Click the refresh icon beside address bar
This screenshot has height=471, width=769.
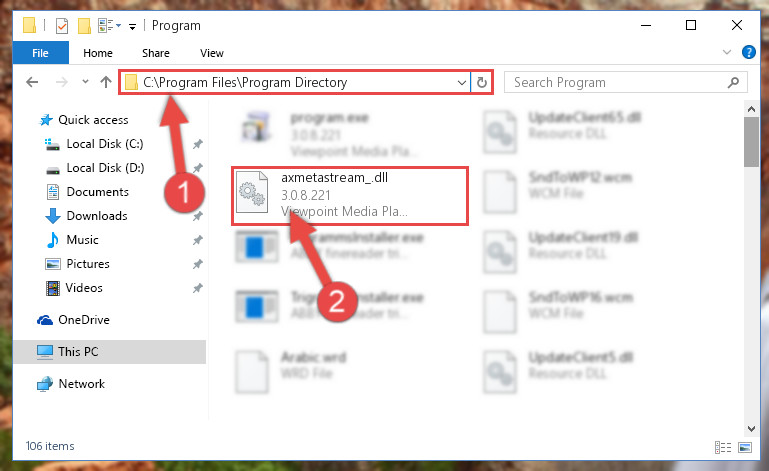[482, 82]
